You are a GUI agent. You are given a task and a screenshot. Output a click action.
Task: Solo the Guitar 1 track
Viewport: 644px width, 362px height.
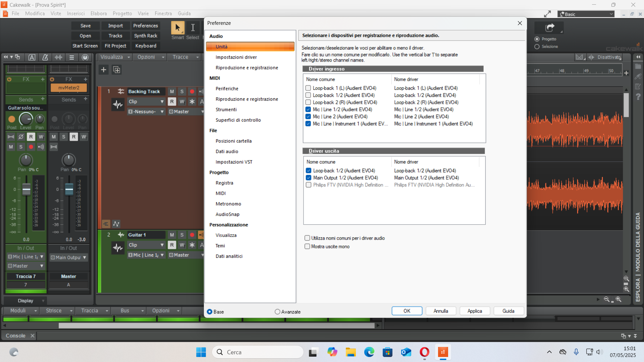tap(182, 235)
